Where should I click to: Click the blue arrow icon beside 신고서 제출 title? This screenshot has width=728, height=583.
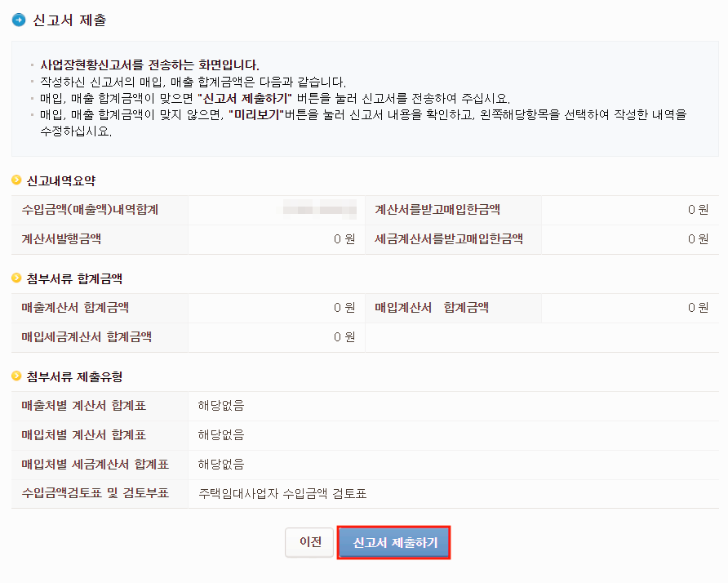[18, 19]
